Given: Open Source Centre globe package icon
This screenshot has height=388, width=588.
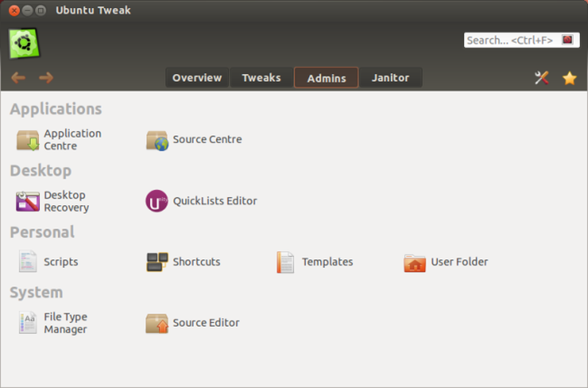Looking at the screenshot, I should click(157, 140).
